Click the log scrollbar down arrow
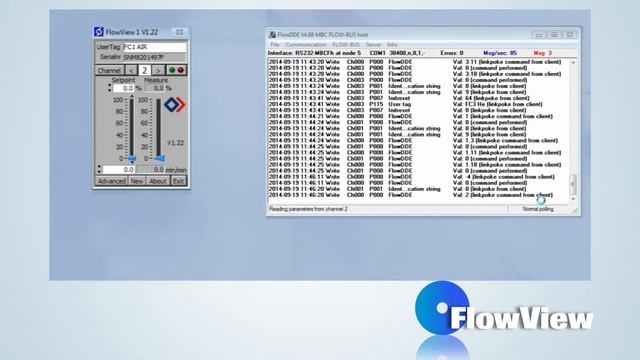This screenshot has height=360, width=640. click(573, 199)
